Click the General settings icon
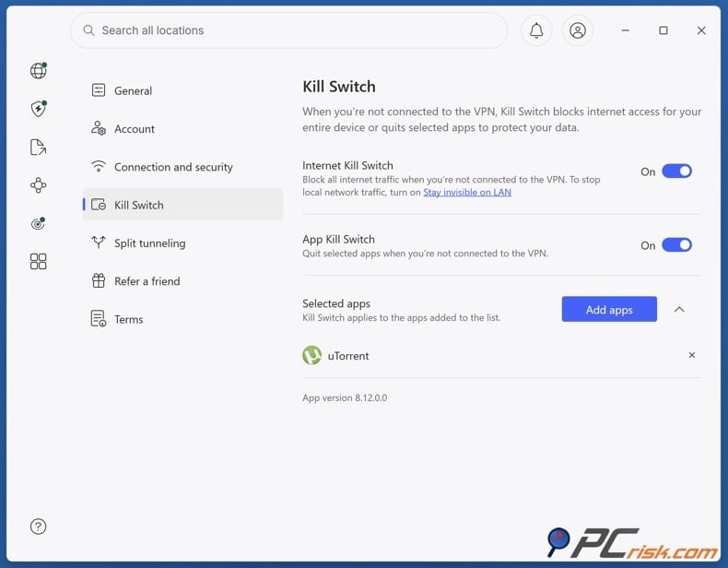The image size is (728, 568). click(99, 90)
